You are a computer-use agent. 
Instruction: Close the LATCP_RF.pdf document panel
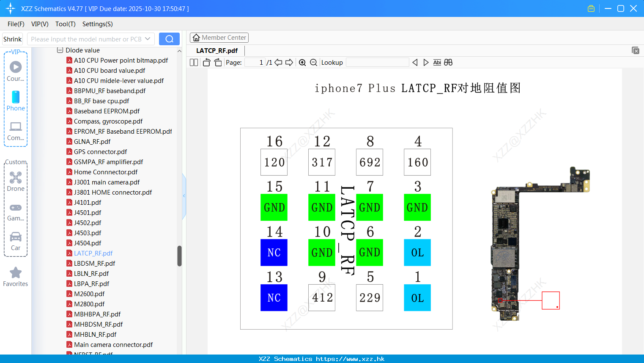[636, 50]
